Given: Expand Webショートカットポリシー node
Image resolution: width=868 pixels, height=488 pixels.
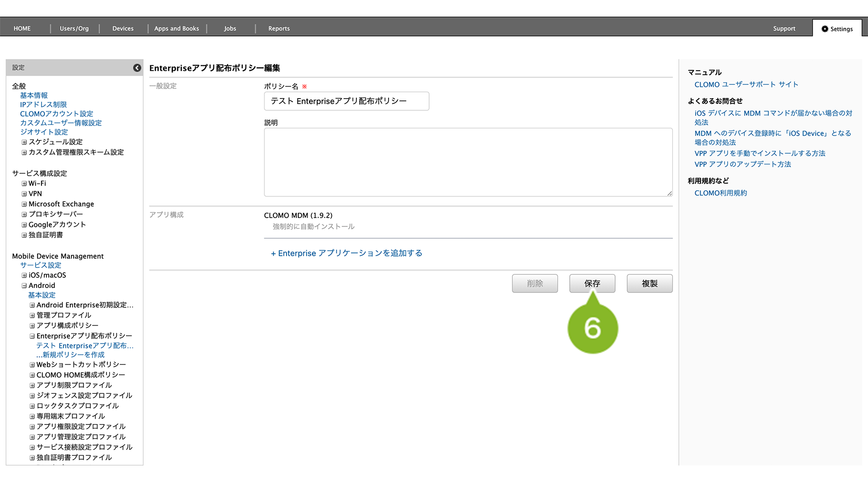Looking at the screenshot, I should (32, 365).
